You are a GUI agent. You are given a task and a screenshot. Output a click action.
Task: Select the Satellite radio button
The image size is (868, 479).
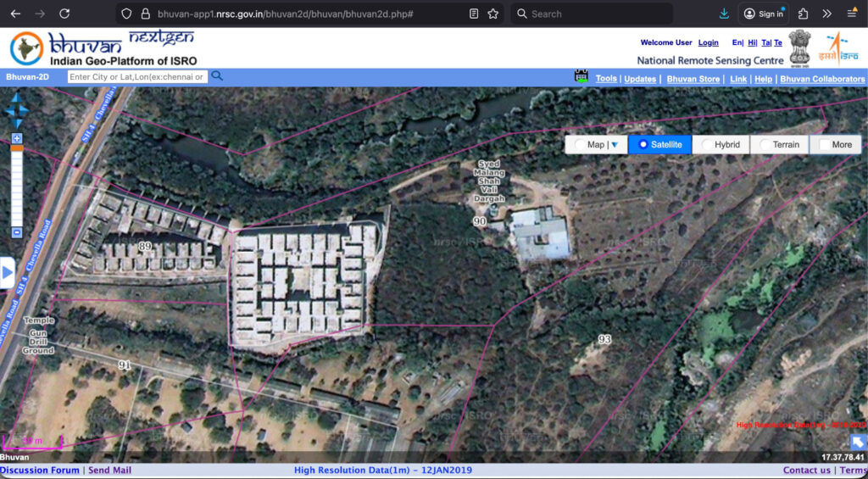point(643,144)
